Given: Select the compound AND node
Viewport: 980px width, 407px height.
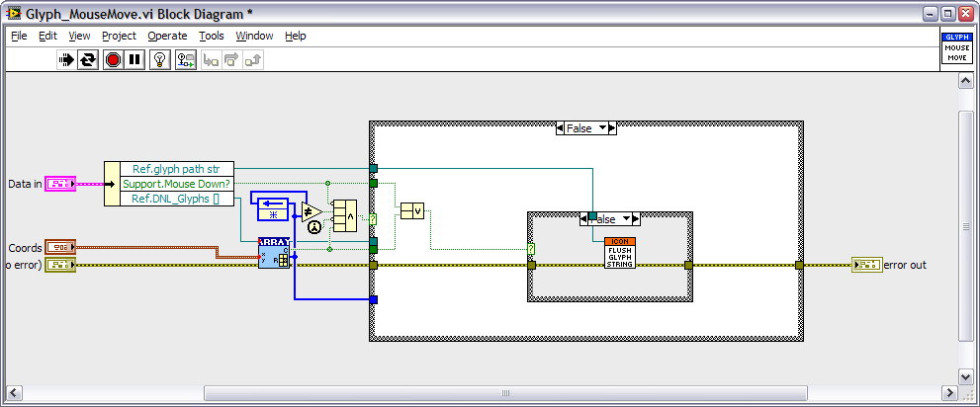Looking at the screenshot, I should (x=344, y=215).
